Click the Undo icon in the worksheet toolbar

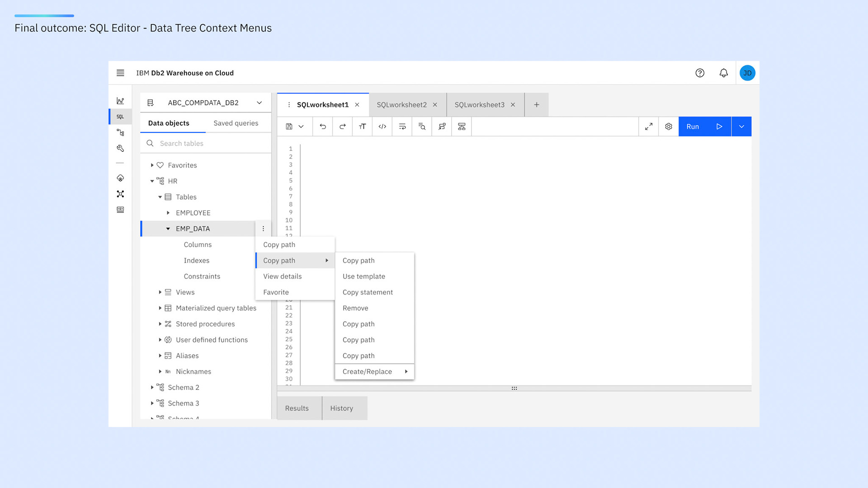point(322,127)
